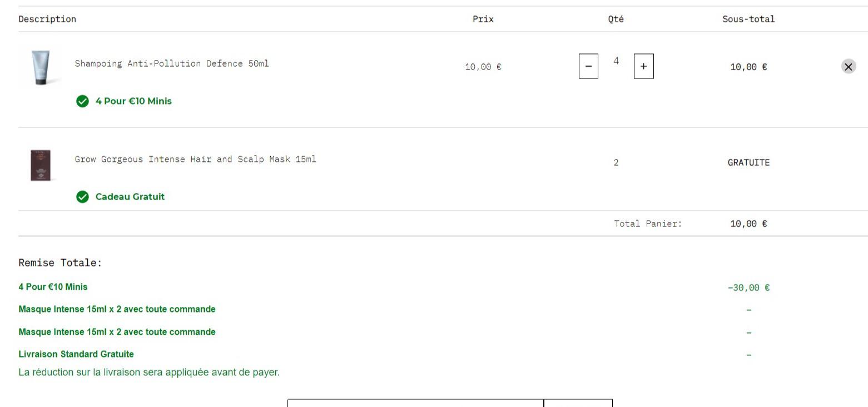
Task: Click the shampoo quantity field showing 4
Action: (616, 61)
